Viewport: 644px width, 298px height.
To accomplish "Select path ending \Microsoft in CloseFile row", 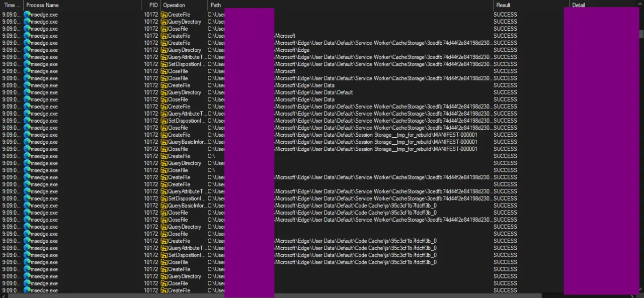I will click(285, 71).
